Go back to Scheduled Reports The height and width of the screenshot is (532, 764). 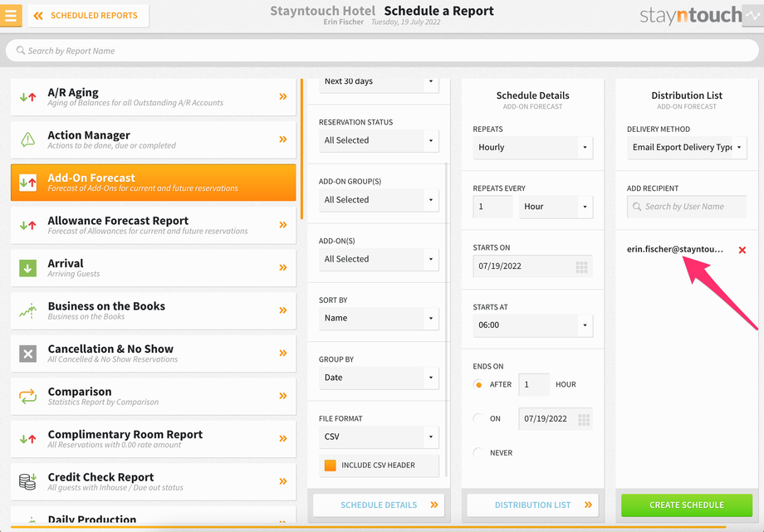point(89,16)
